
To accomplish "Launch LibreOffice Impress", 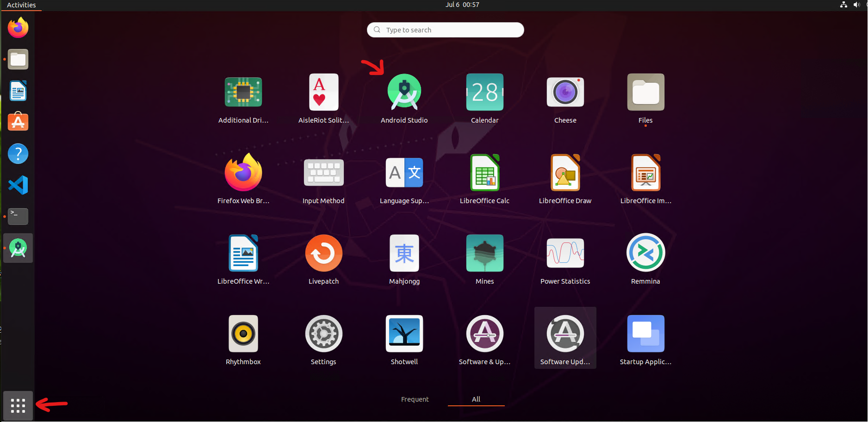I will [x=646, y=179].
